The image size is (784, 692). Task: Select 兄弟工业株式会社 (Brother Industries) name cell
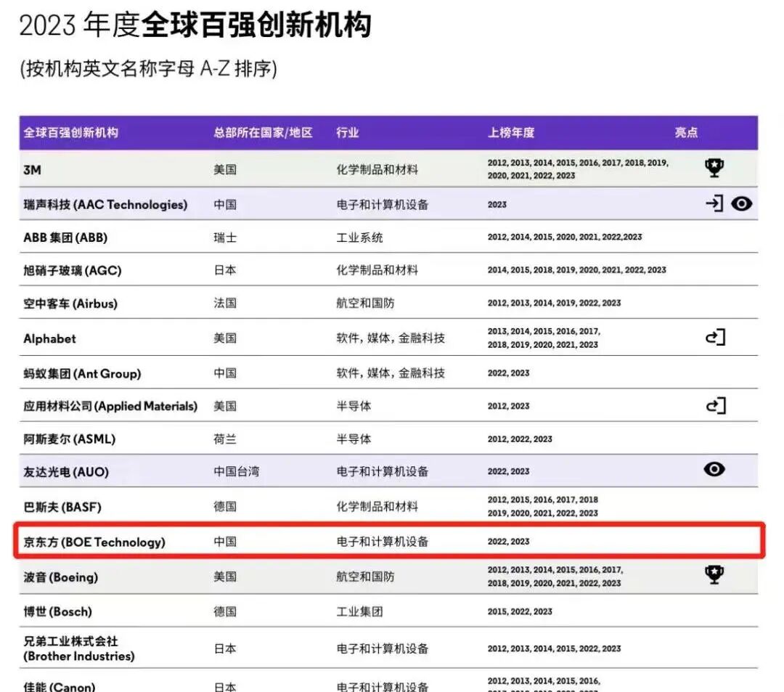coord(79,648)
